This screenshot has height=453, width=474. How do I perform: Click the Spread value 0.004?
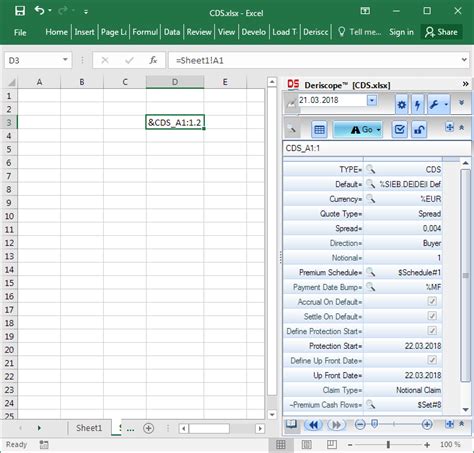(x=432, y=228)
